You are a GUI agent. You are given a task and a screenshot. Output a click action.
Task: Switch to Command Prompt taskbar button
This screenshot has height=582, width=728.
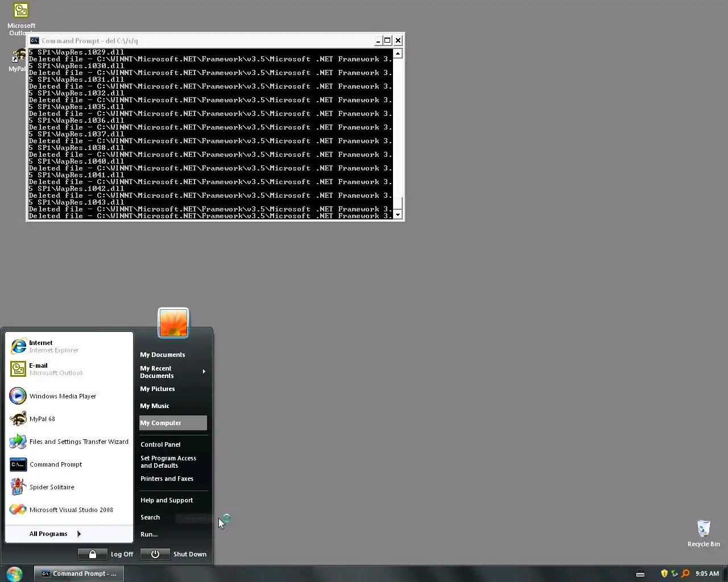pos(79,573)
